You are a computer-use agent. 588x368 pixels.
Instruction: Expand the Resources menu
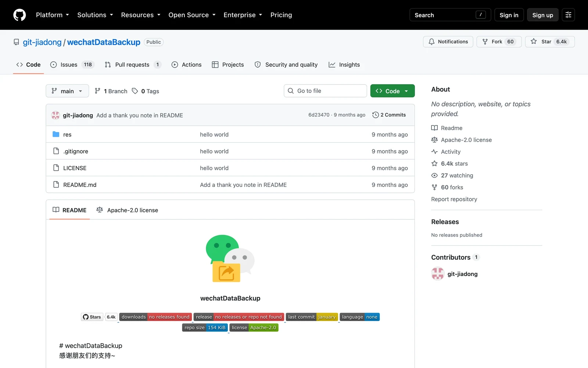click(x=141, y=15)
